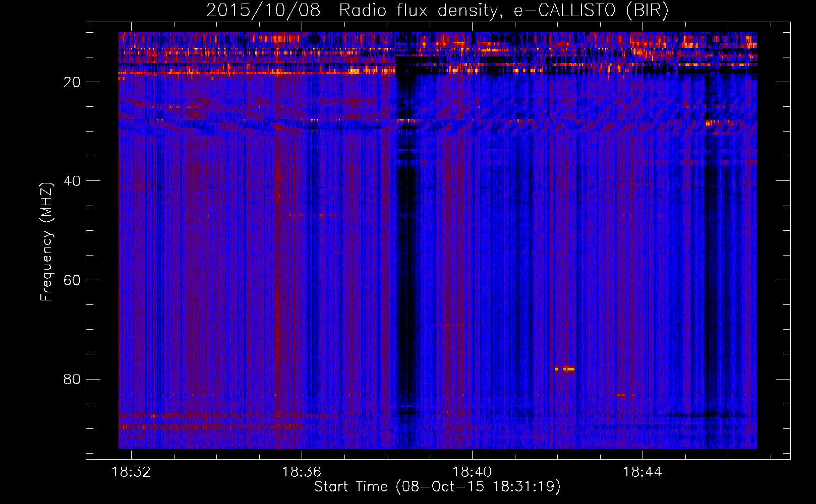Click the 80 MHz frequency tick label
Image resolution: width=816 pixels, height=504 pixels.
click(72, 379)
